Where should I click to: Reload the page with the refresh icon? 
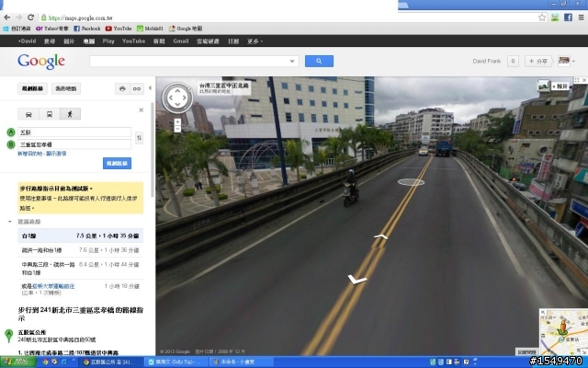point(30,17)
